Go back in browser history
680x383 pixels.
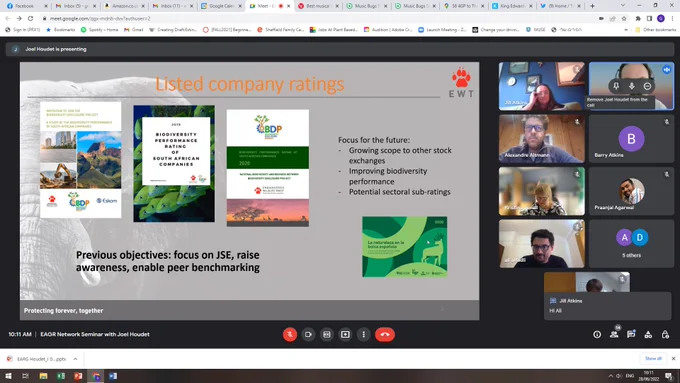click(7, 19)
